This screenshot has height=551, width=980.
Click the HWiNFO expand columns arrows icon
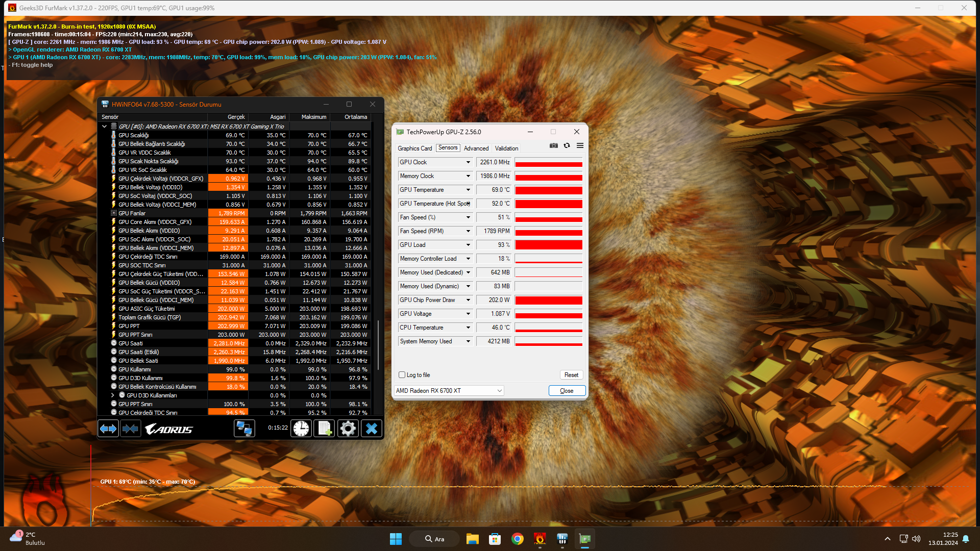(108, 429)
